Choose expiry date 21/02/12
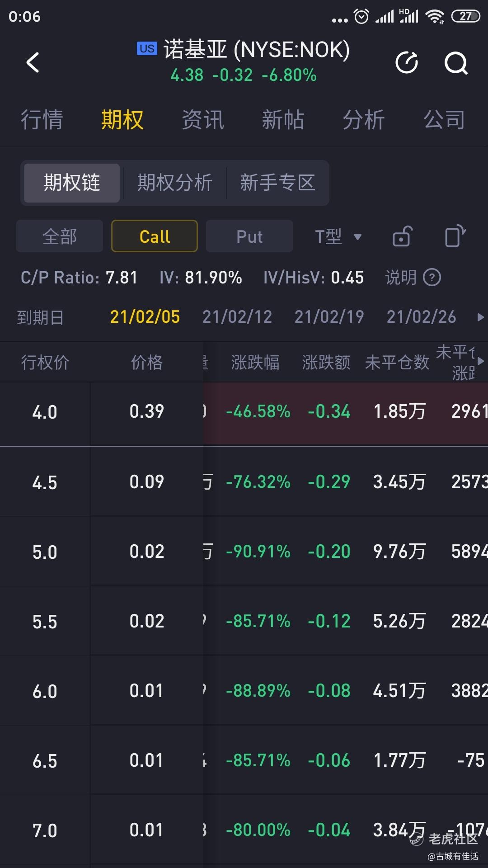The width and height of the screenshot is (488, 868). pyautogui.click(x=237, y=316)
